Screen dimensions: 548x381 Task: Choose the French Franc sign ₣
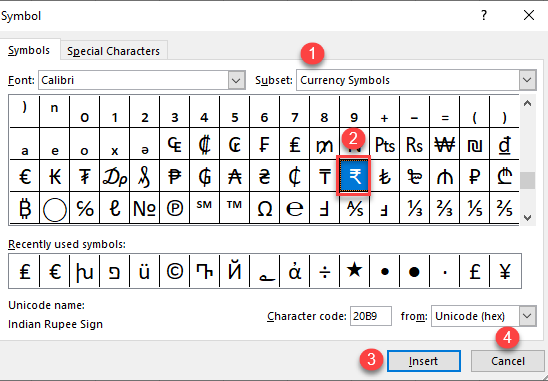[x=265, y=144]
